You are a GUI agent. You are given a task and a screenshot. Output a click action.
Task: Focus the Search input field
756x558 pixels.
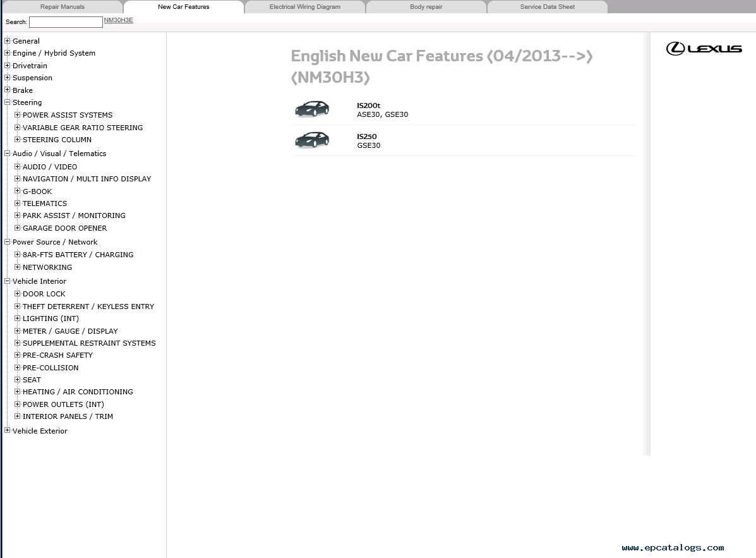click(66, 22)
